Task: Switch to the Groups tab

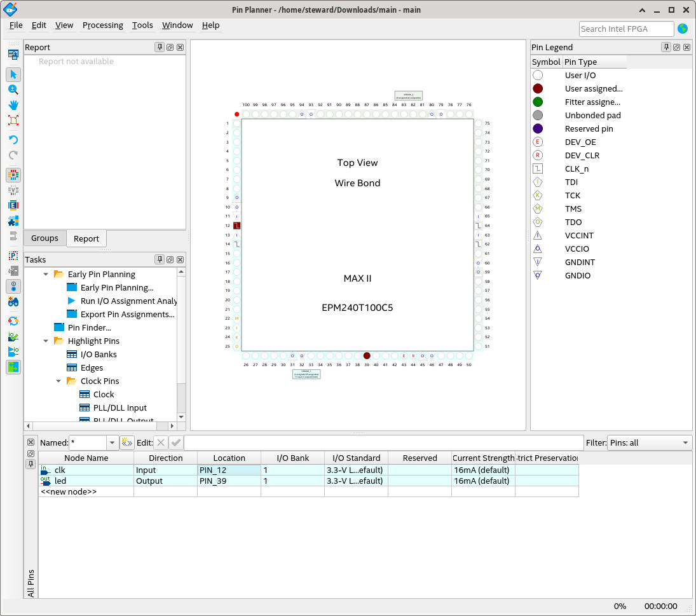Action: (x=45, y=238)
